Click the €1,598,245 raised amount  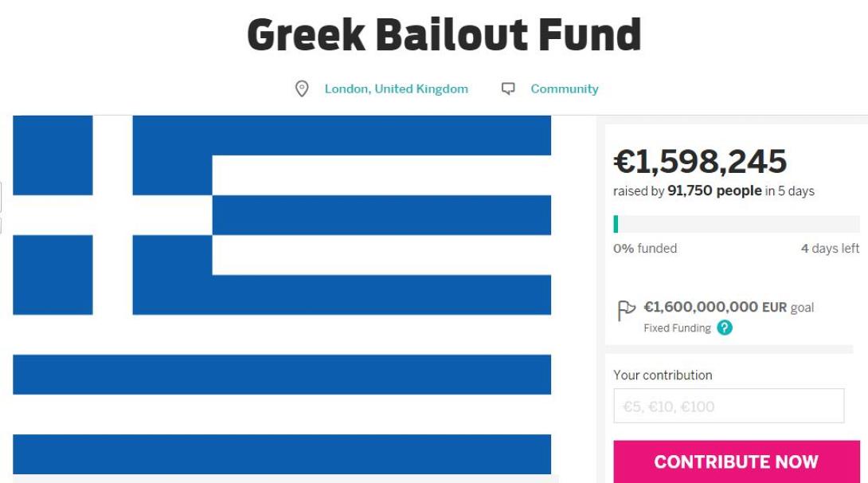pos(699,162)
